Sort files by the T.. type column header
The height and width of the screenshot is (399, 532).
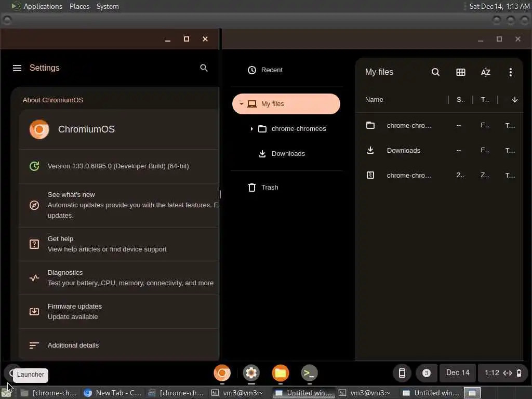(x=485, y=100)
